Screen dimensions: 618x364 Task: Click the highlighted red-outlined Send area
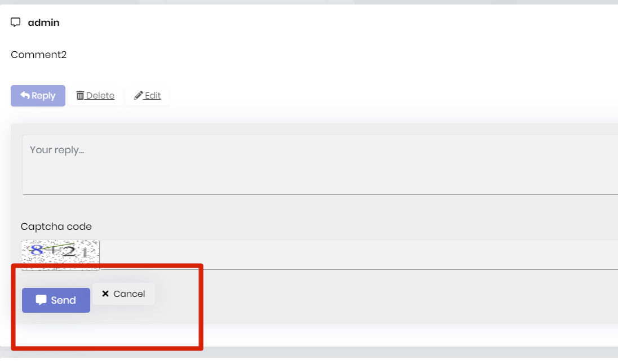(x=56, y=300)
